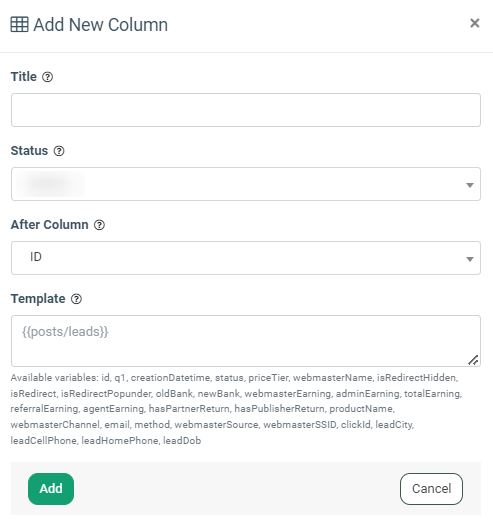Image resolution: width=493 pixels, height=525 pixels.
Task: Close the Add New Column dialog
Action: [475, 23]
